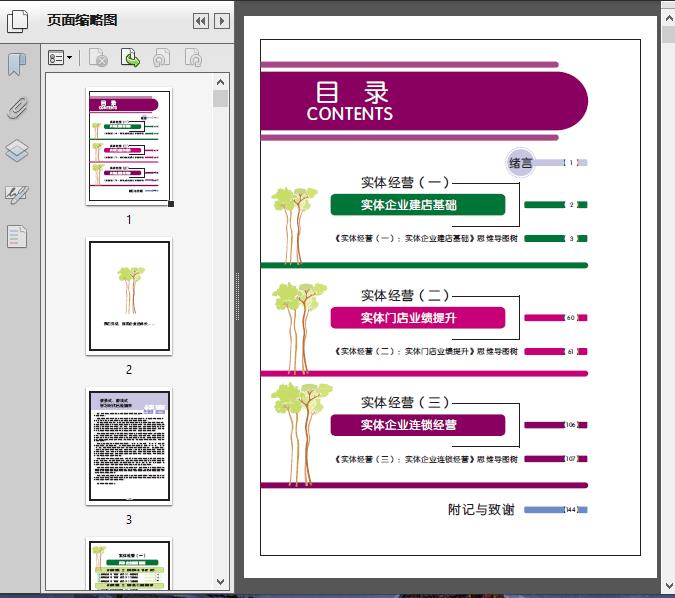The height and width of the screenshot is (598, 675).
Task: Click purple page number bar showing 106
Action: [556, 425]
